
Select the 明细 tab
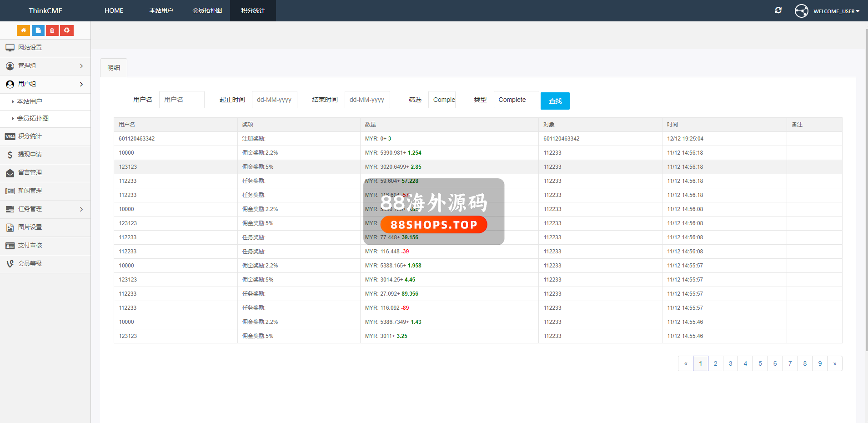point(114,68)
